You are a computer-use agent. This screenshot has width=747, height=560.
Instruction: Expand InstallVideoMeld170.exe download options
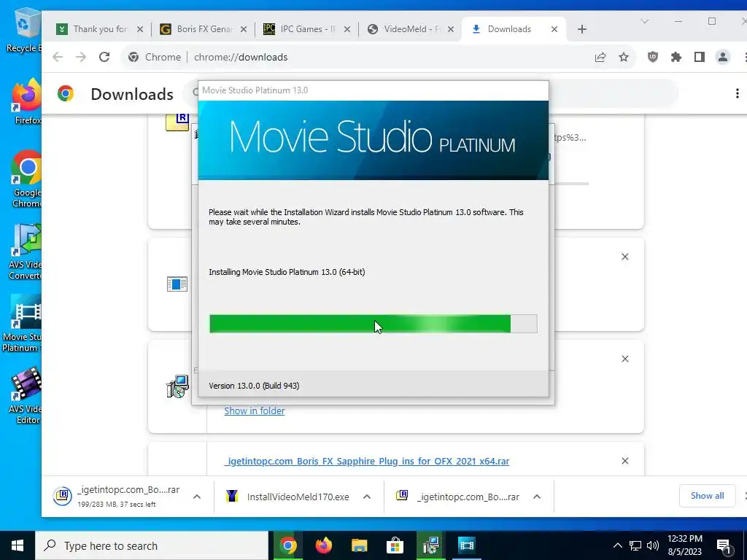point(367,497)
